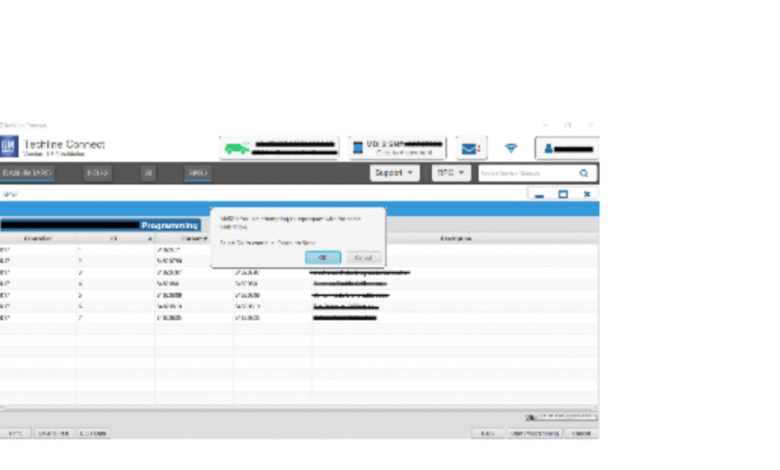Viewport: 780px width, 470px height.
Task: Click the Back button at bottom
Action: (487, 433)
